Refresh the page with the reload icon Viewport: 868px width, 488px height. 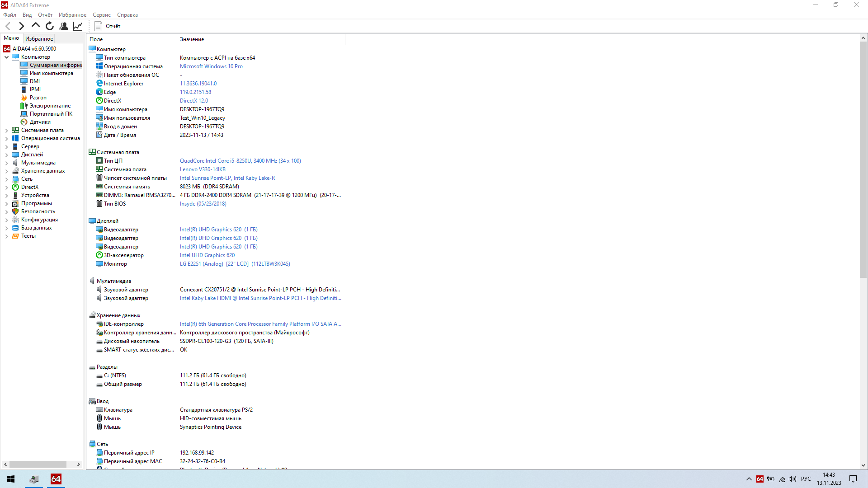pyautogui.click(x=50, y=26)
